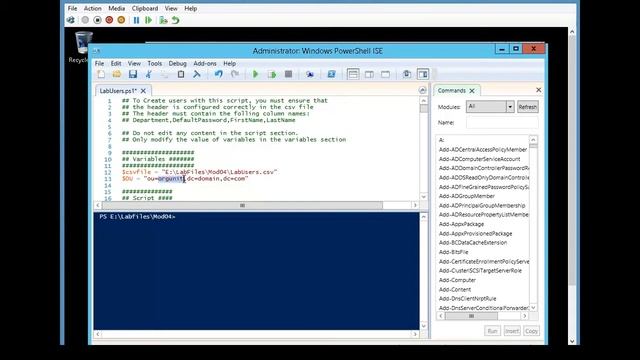The image size is (640, 360).
Task: Click the orange VM Save state button
Action: [x=121, y=20]
